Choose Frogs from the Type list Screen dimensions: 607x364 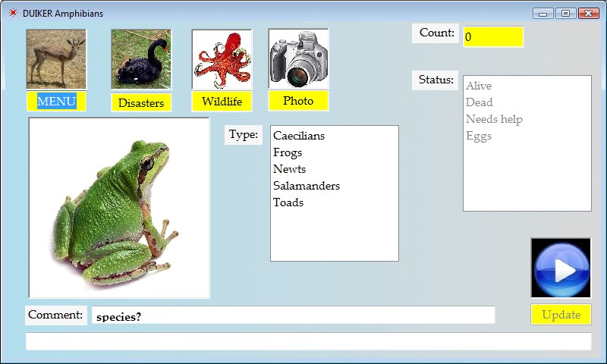(288, 152)
